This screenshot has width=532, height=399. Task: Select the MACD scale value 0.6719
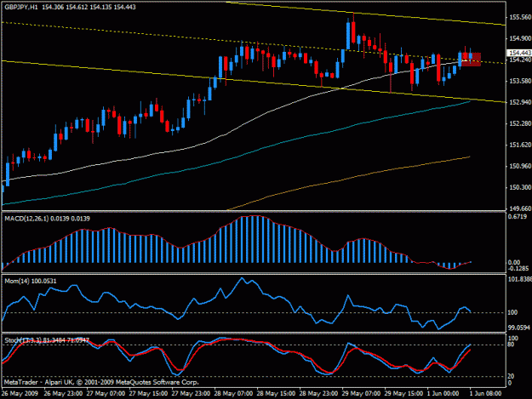(x=518, y=217)
